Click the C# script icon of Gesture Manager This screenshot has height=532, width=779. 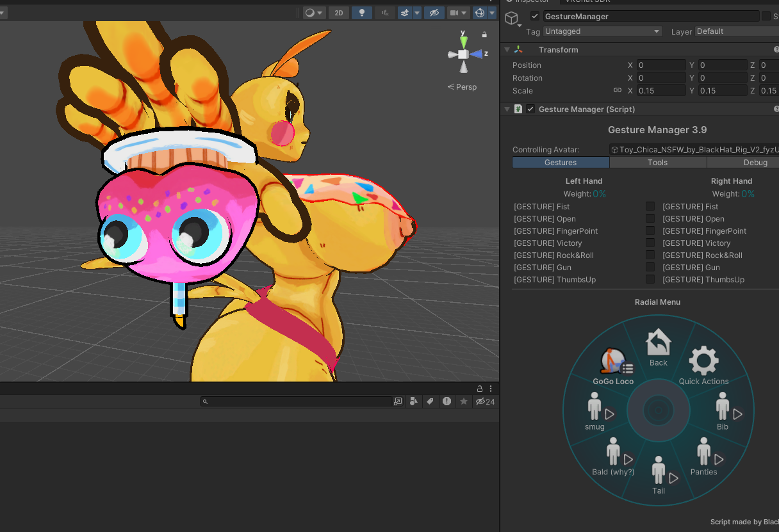click(x=518, y=109)
